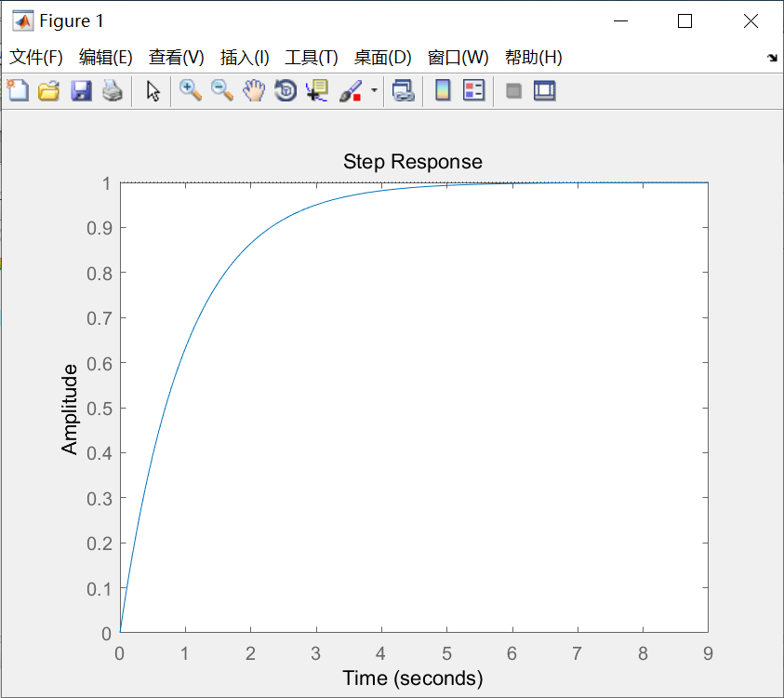
Task: Click the menu bar overflow chevron
Action: (772, 57)
